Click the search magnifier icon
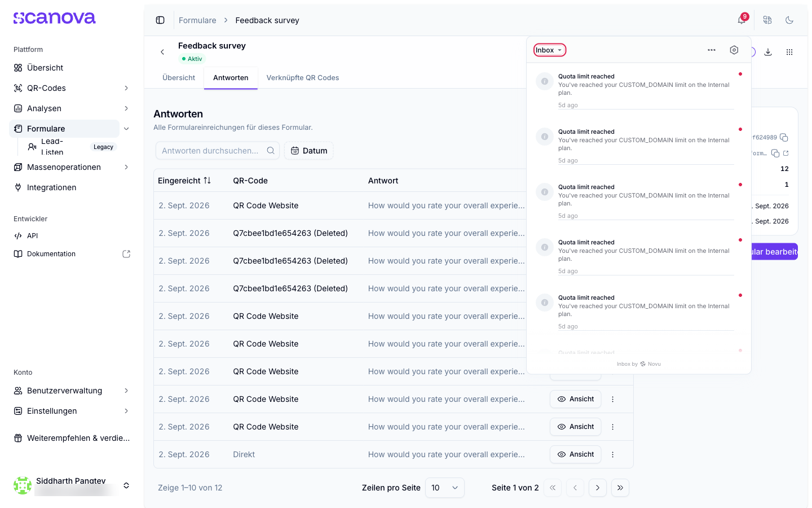812x508 pixels. 271,151
